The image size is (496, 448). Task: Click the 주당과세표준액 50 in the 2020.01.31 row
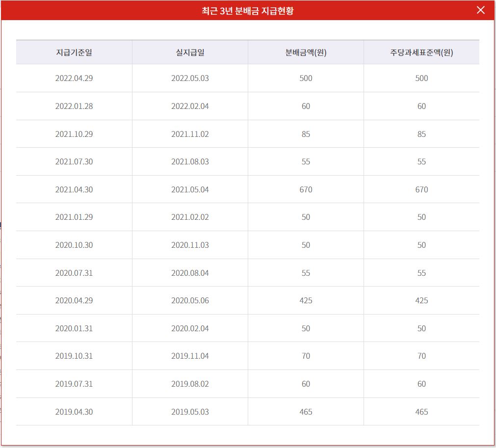421,328
